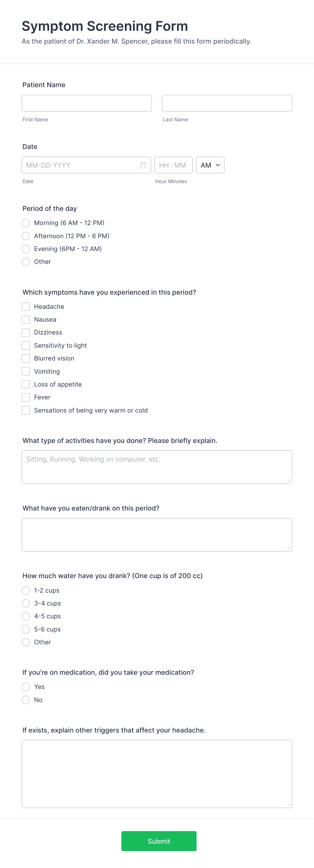Image resolution: width=314 pixels, height=868 pixels.
Task: Enable the Sensitivity to light checkbox
Action: (26, 345)
